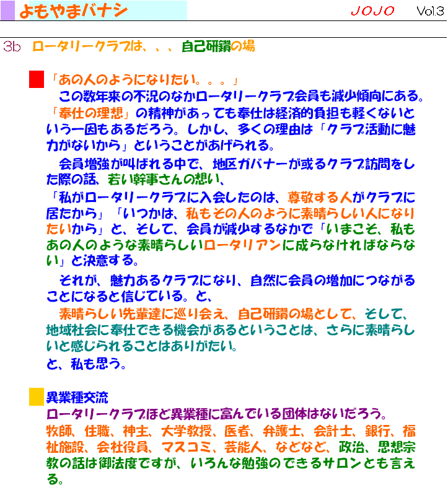Click the teal line いと感じられることはありがたい。

[141, 346]
